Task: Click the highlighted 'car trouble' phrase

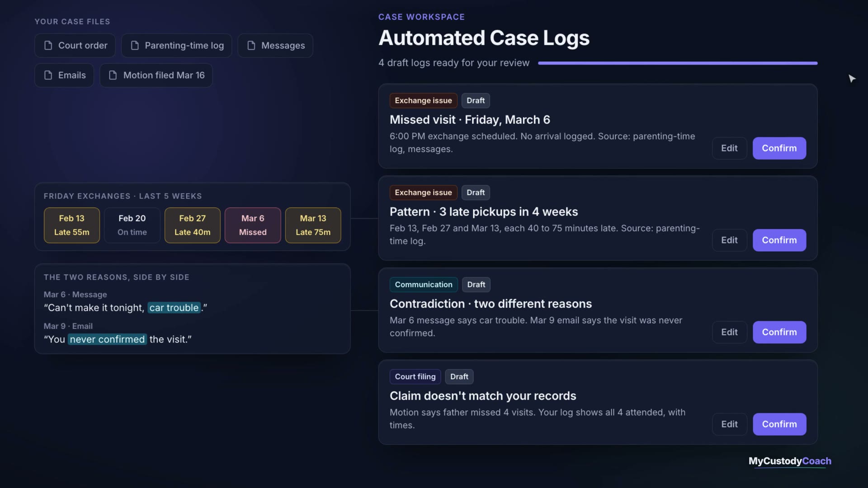Action: 174,308
